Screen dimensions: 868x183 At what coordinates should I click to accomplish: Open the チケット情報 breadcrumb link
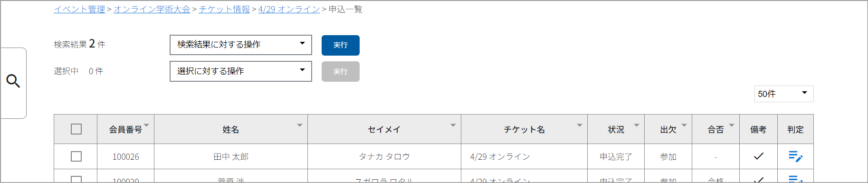tap(224, 10)
